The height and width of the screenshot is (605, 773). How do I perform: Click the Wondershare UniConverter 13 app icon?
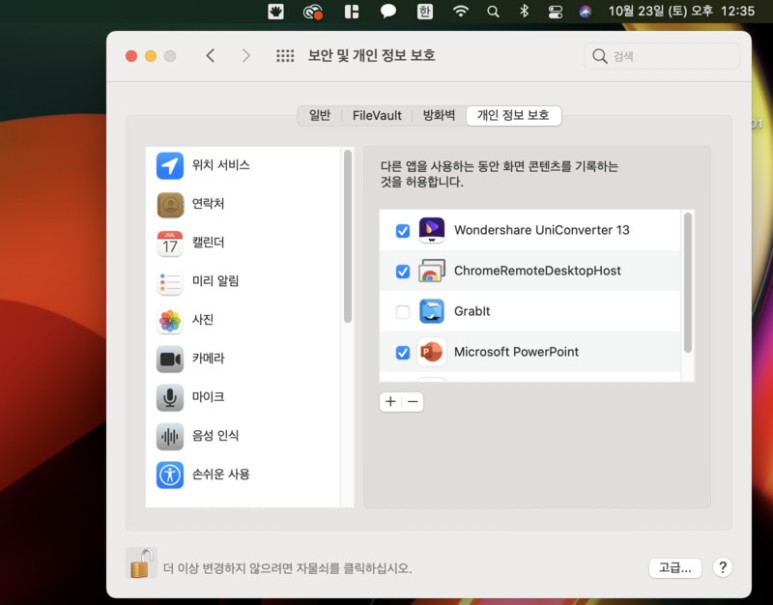[431, 230]
